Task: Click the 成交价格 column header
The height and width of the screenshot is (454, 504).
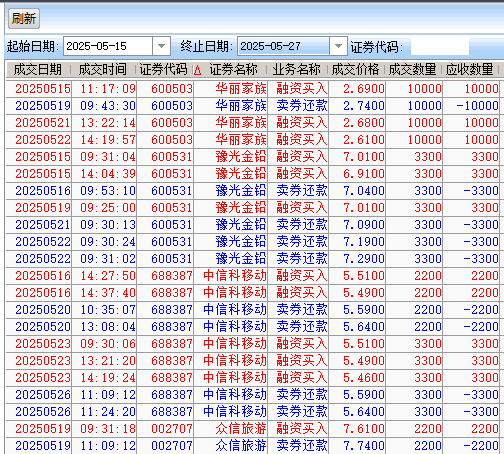Action: [x=355, y=70]
